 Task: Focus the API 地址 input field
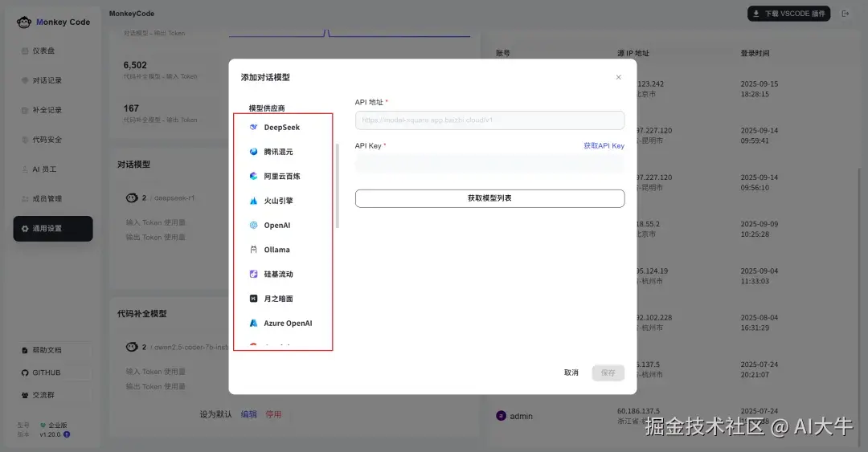490,120
